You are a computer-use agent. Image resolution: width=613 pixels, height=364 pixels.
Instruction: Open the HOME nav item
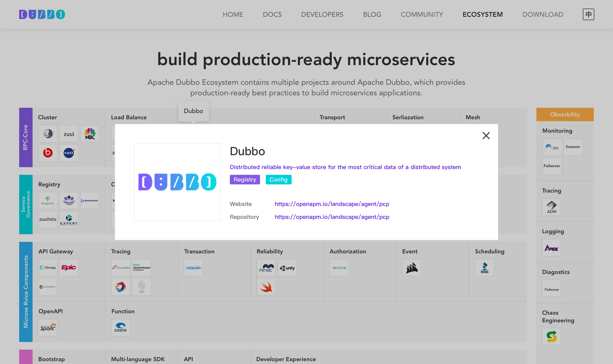233,14
